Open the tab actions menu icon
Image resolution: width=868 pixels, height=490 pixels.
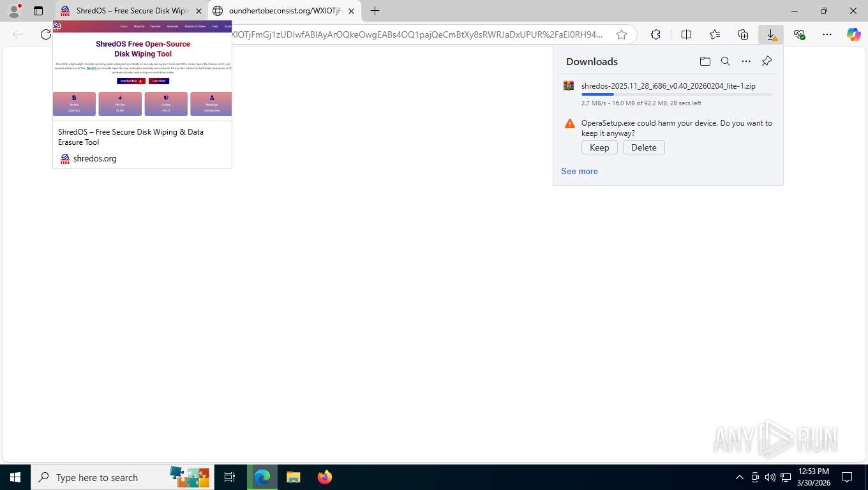pos(38,11)
